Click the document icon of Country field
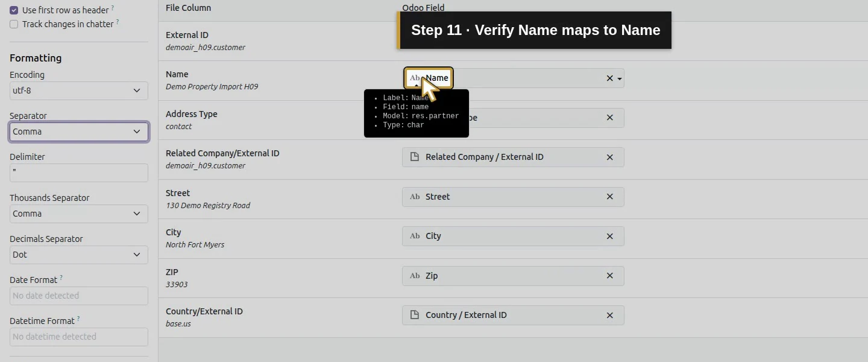Screen dimensions: 868x362 414,315
